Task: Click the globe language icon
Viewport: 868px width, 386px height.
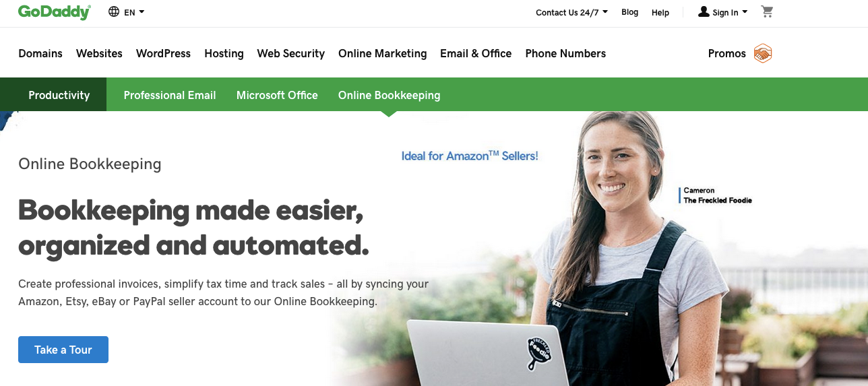Action: 114,12
